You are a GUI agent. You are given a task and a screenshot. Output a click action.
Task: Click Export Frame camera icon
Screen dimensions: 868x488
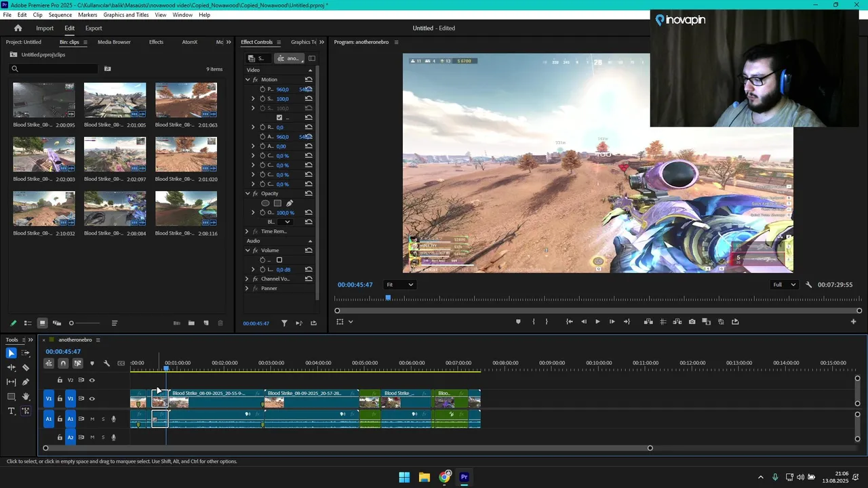[x=692, y=322]
